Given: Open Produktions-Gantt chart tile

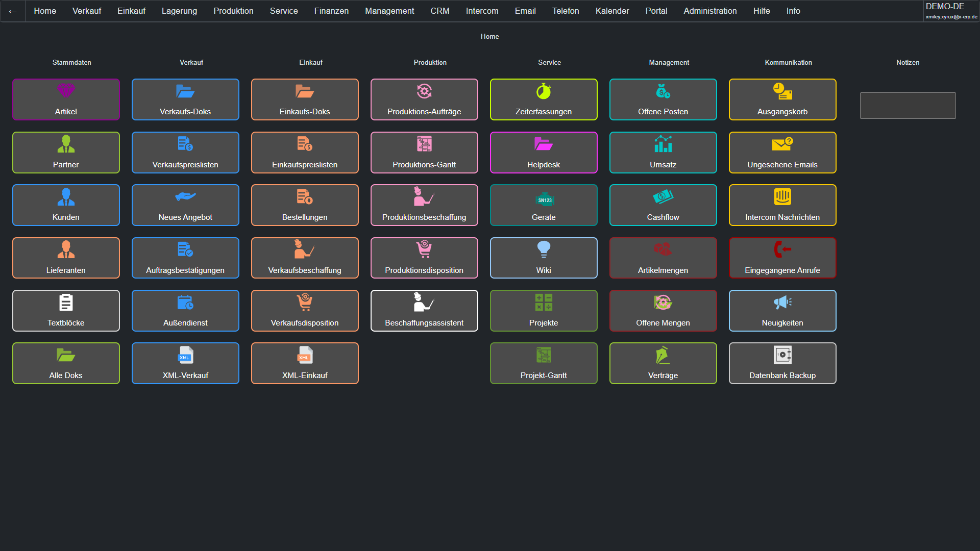Looking at the screenshot, I should coord(424,153).
